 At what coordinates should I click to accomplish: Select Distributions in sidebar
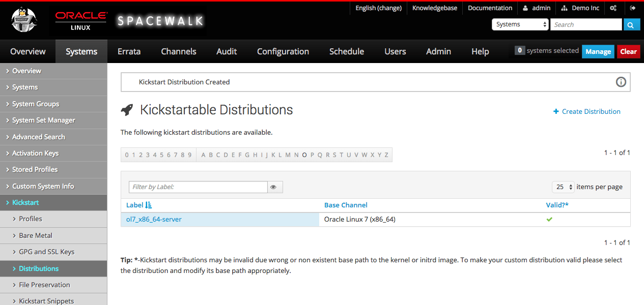point(53,268)
